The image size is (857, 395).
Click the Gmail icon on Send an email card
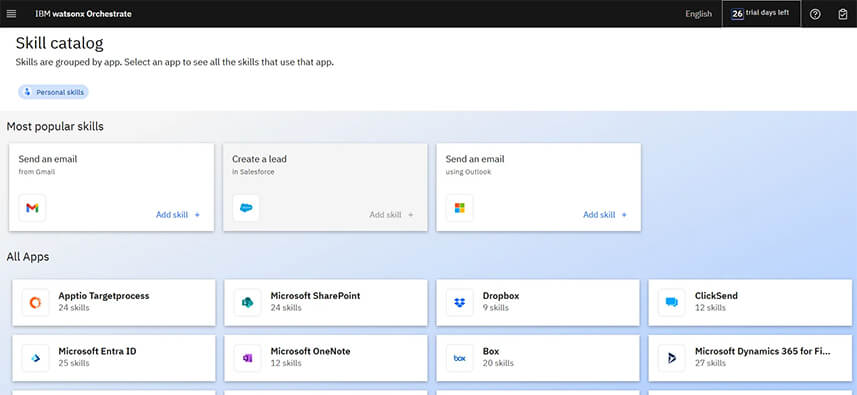pos(32,208)
